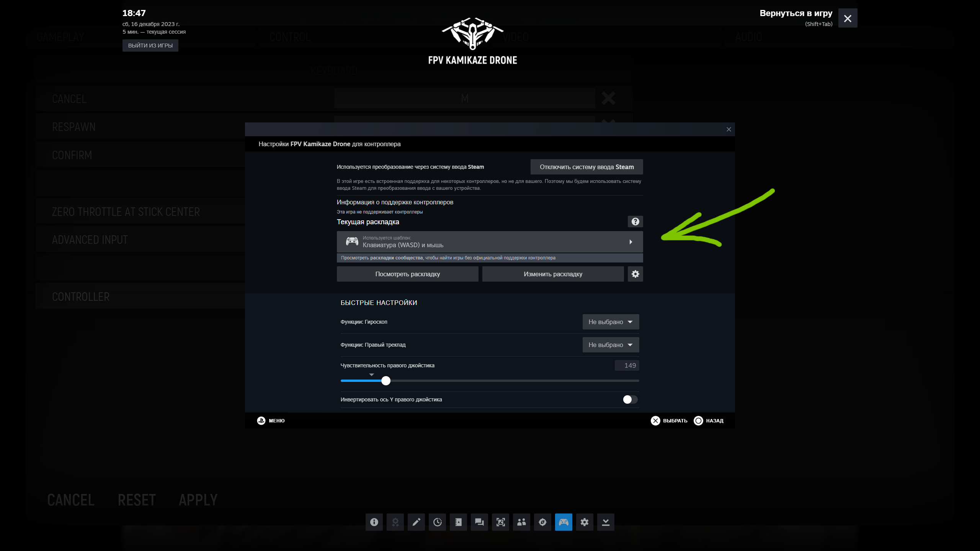Open the discussions chat bubbles icon
980x551 pixels.
click(479, 522)
